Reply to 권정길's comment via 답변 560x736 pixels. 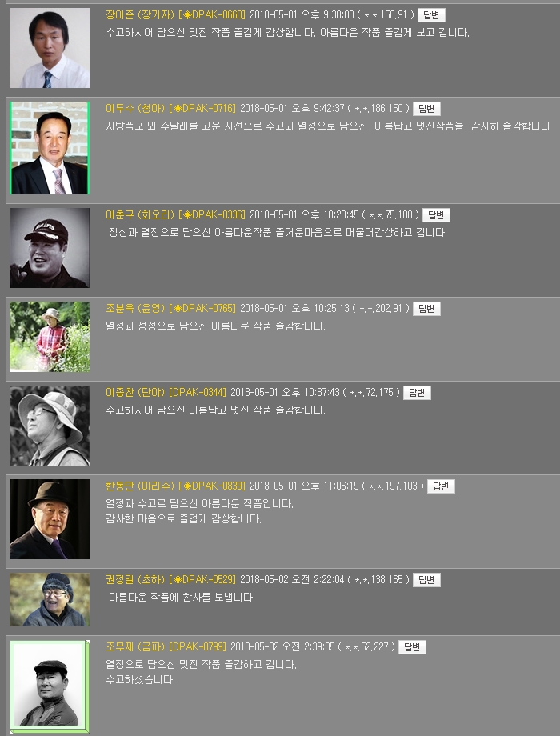(x=426, y=580)
